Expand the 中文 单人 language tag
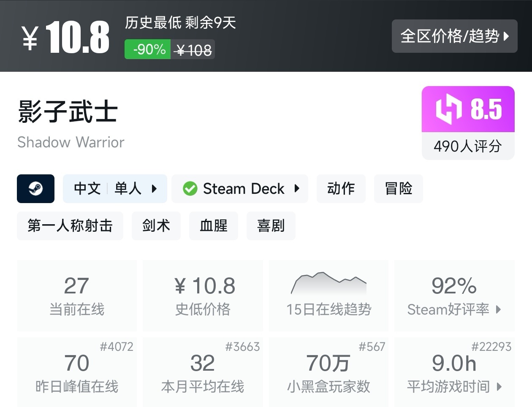Screen dimensions: 532x407 pyautogui.click(x=115, y=189)
